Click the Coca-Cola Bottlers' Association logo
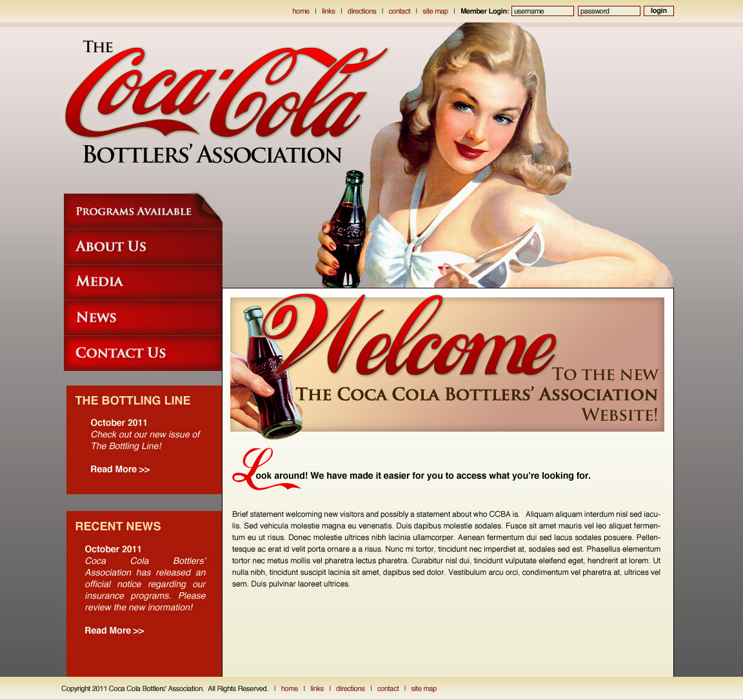The image size is (743, 700). click(x=226, y=103)
